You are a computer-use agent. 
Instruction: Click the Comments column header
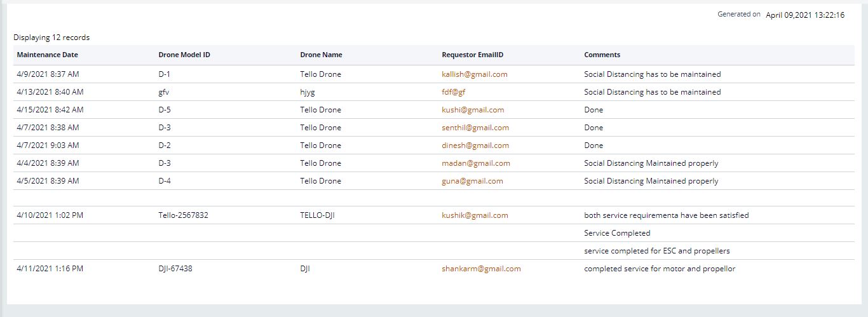(602, 55)
